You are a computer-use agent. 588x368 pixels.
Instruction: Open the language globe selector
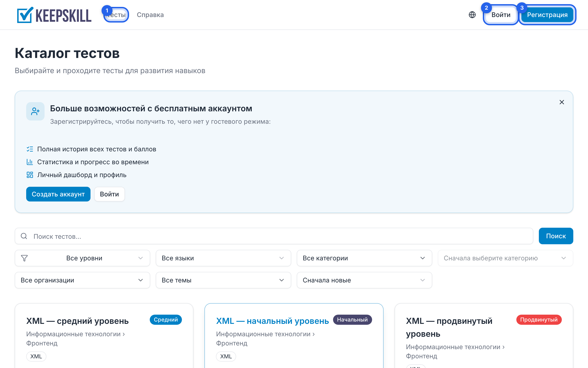[x=472, y=15]
